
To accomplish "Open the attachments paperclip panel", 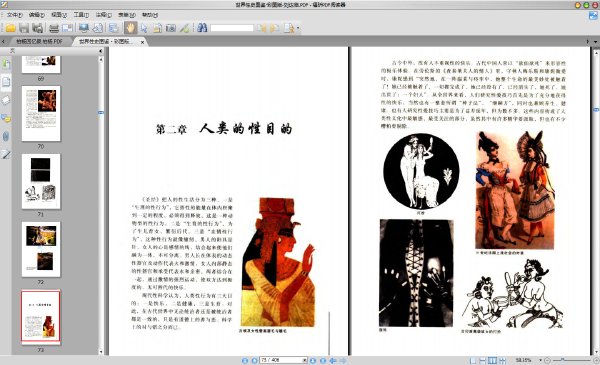I will pyautogui.click(x=6, y=136).
